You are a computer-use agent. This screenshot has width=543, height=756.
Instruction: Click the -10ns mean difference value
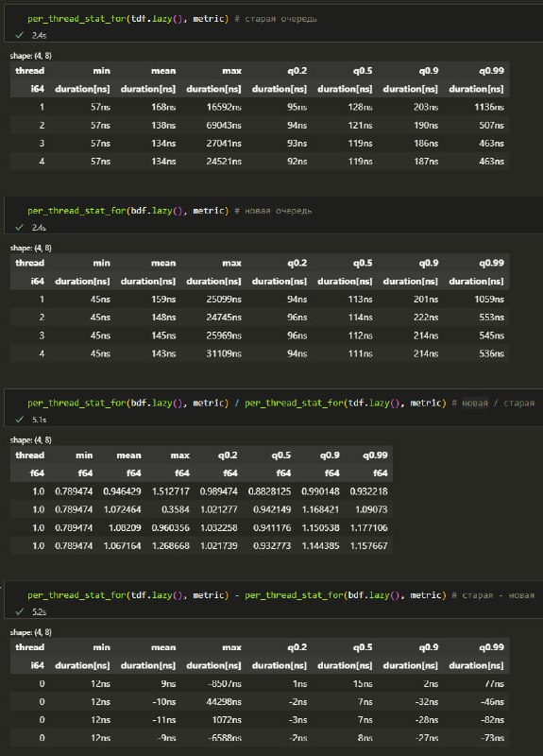tap(163, 702)
